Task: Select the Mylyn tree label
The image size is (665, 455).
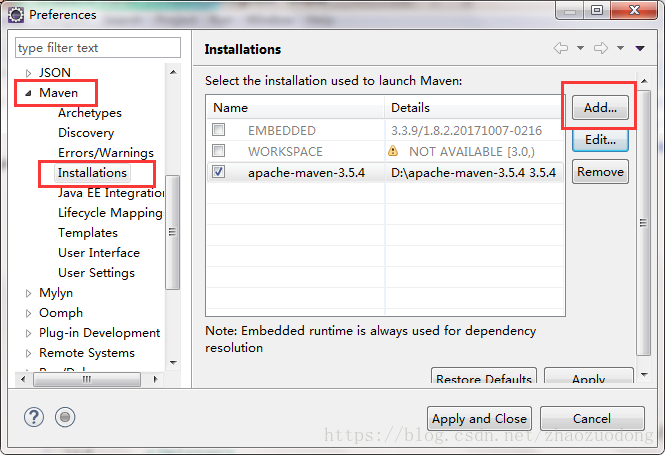Action: point(56,293)
